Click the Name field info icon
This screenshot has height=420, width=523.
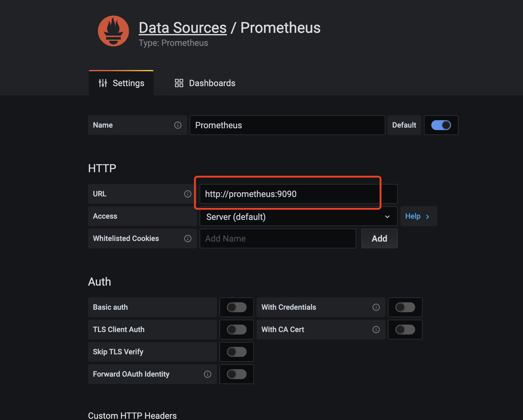(x=178, y=125)
